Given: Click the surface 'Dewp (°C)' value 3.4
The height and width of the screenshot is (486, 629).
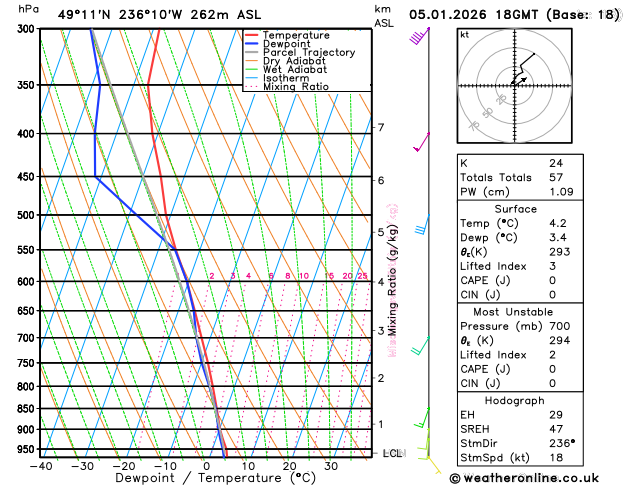Looking at the screenshot, I should coord(558,237).
